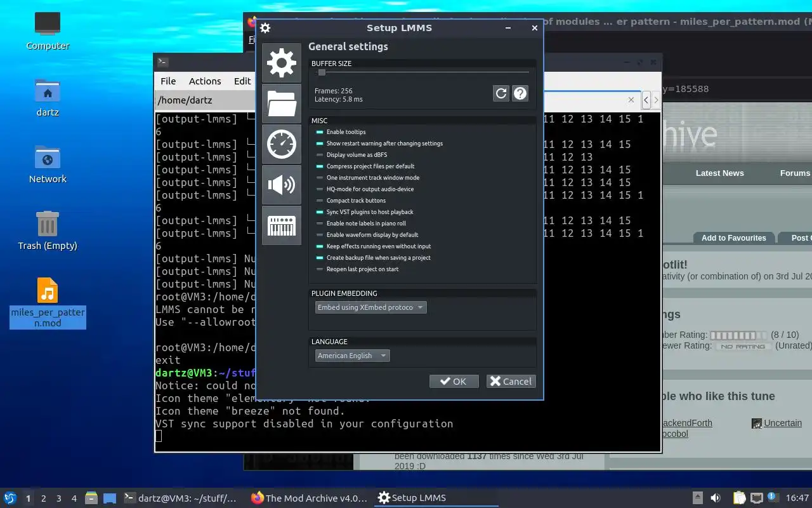Cancel the Setup LMMS dialog
The image size is (812, 508).
coord(511,381)
